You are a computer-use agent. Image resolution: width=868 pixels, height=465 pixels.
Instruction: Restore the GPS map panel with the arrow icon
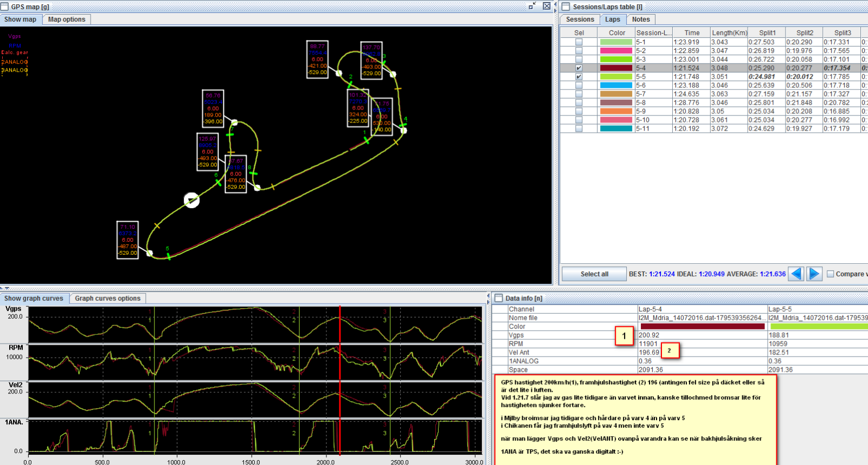(x=532, y=6)
